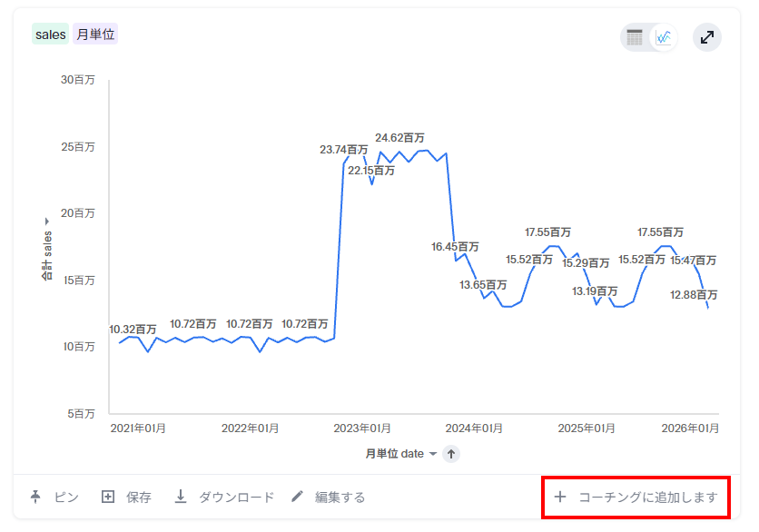Expand chart to full screen

point(707,37)
